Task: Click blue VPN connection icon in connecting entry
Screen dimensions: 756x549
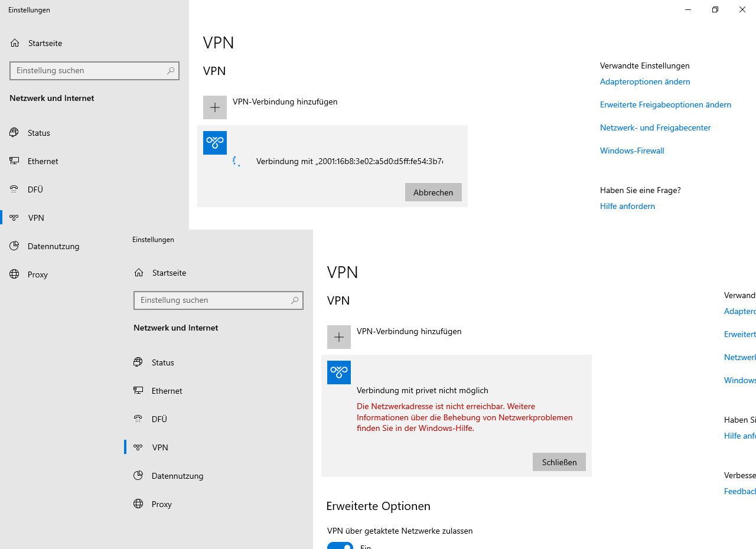Action: click(x=215, y=143)
